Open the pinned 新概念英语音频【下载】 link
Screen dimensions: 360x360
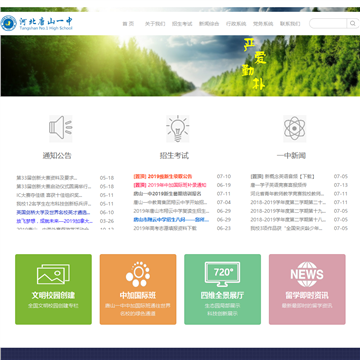pos(282,176)
